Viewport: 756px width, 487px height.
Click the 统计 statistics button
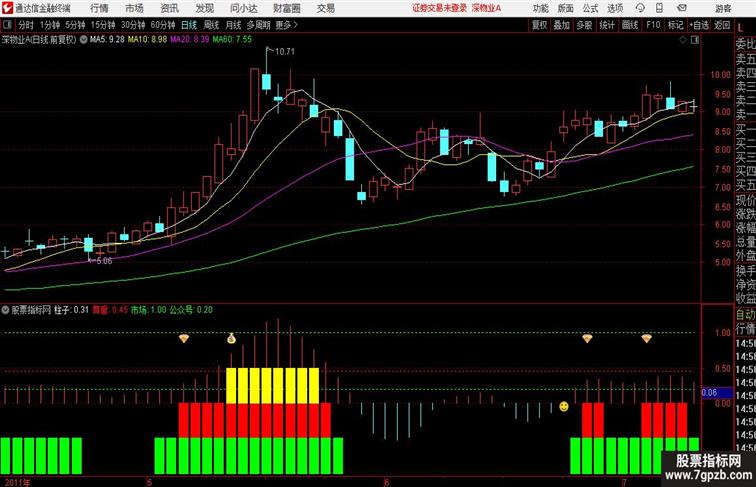pos(607,25)
